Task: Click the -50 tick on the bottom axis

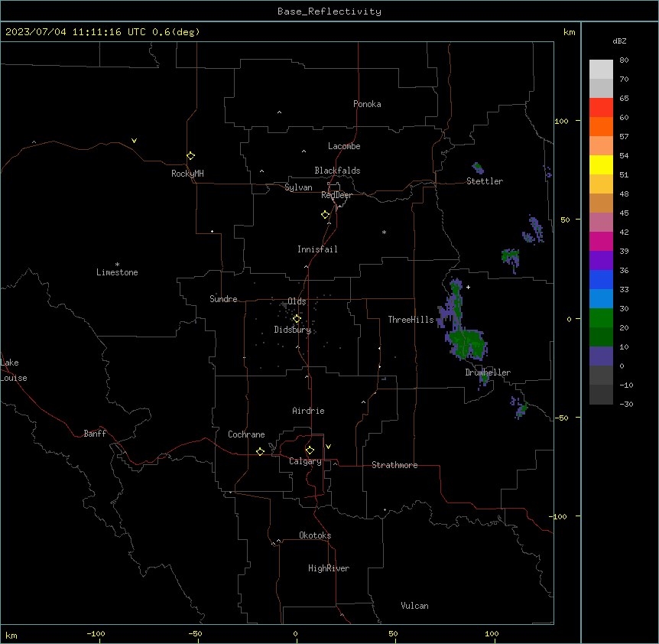Action: click(x=195, y=633)
